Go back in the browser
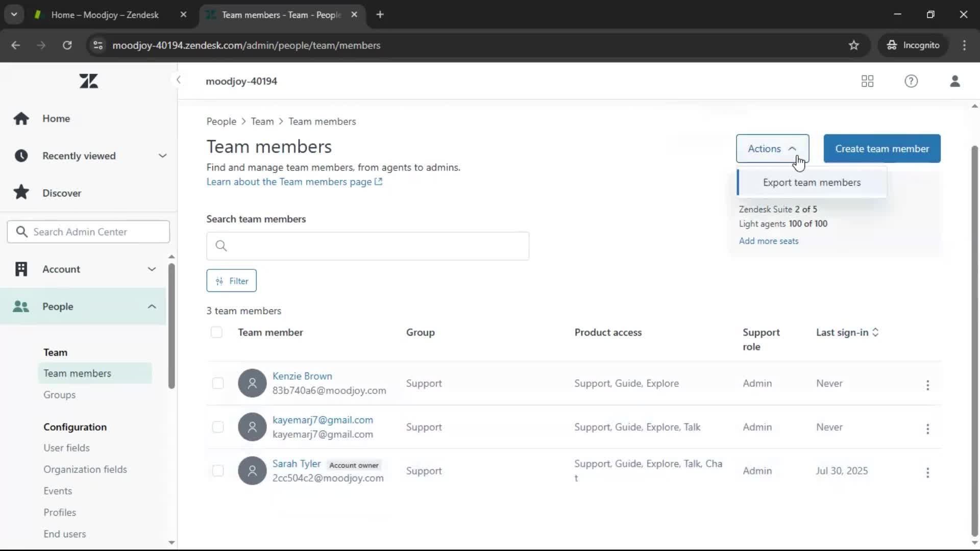The width and height of the screenshot is (980, 551). click(16, 45)
